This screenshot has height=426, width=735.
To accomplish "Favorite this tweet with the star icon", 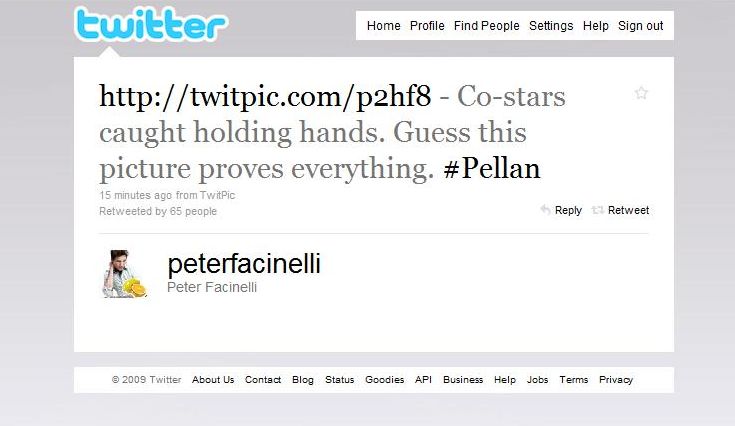I will [x=641, y=93].
